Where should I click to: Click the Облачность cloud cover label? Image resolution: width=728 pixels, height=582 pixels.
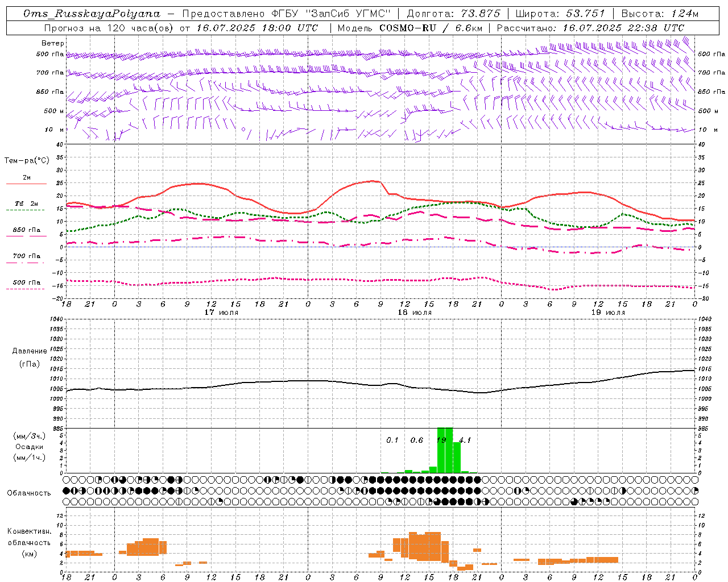click(x=29, y=493)
